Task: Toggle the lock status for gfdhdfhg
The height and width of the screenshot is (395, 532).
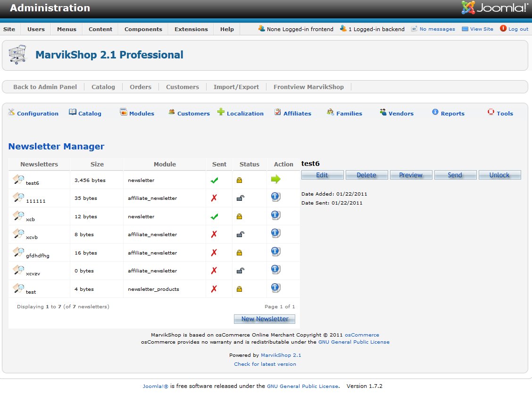Action: pyautogui.click(x=239, y=253)
